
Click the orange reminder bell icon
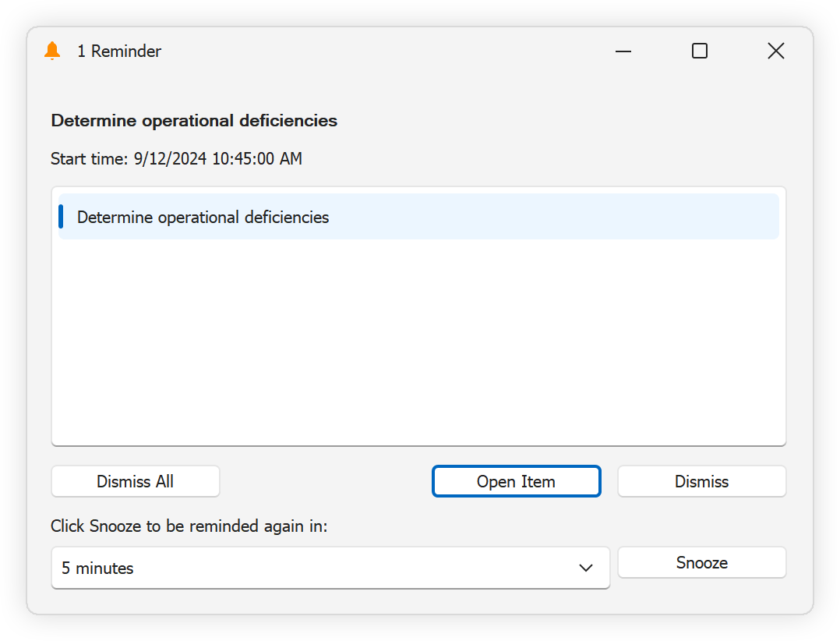coord(52,51)
